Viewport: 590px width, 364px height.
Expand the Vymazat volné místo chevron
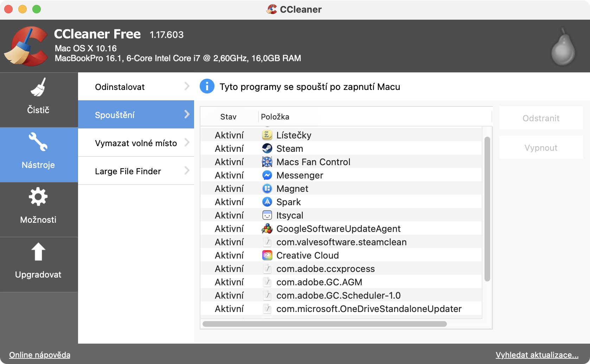point(187,143)
